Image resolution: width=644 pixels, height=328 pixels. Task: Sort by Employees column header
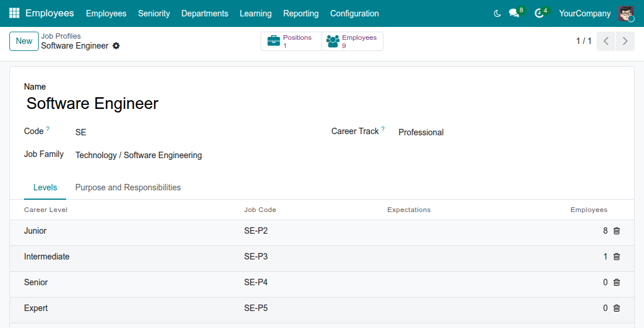pyautogui.click(x=588, y=210)
